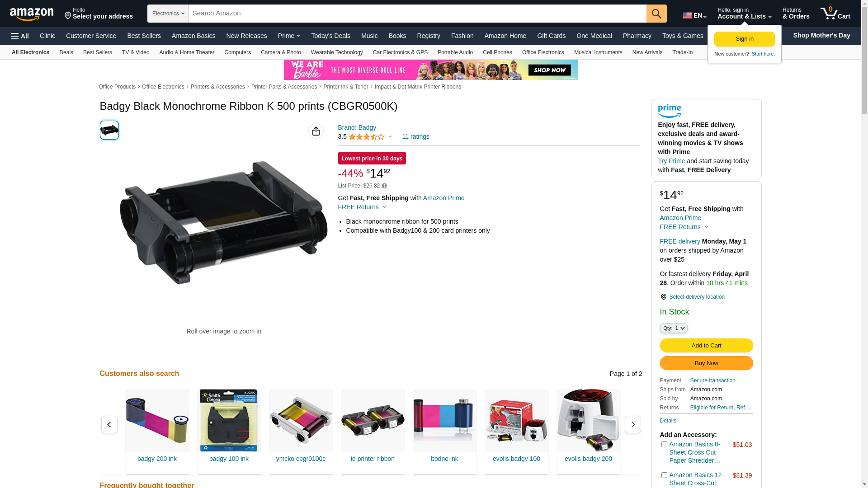Open the shopping cart icon
This screenshot has height=488, width=868.
(x=835, y=14)
